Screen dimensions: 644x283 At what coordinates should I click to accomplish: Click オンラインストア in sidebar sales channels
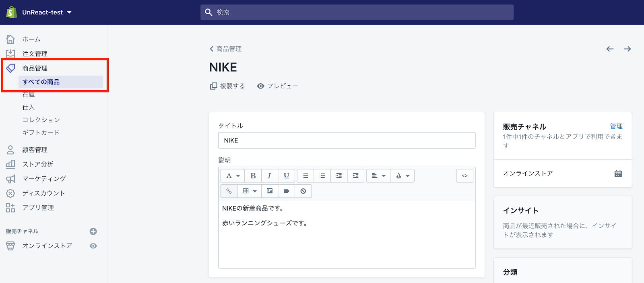coord(47,246)
